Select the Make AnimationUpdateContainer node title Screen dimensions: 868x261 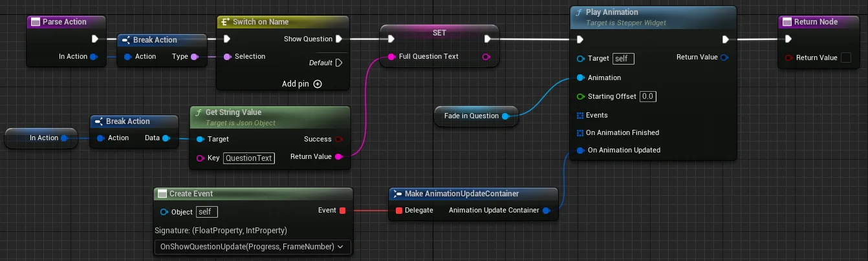(x=462, y=194)
